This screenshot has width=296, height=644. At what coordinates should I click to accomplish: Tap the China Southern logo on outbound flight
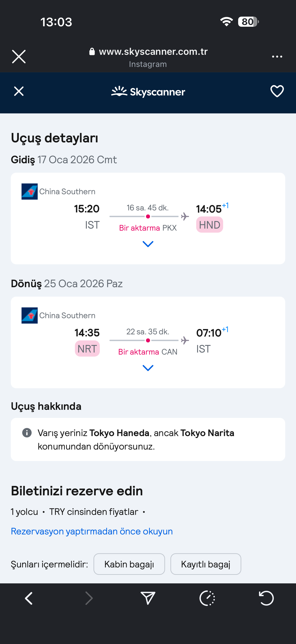coord(29,192)
